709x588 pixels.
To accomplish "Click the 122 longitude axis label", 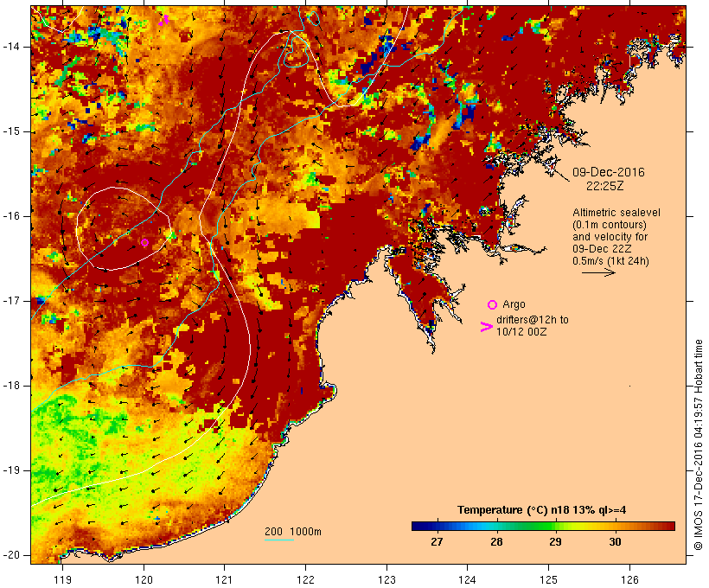I will point(306,579).
